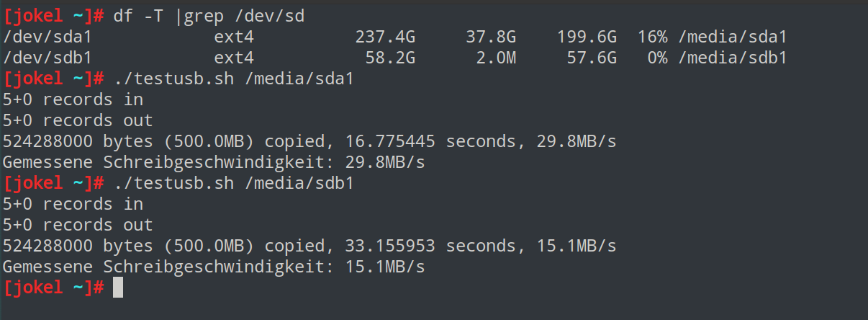
Task: Click the 0% usage value
Action: pyautogui.click(x=657, y=57)
